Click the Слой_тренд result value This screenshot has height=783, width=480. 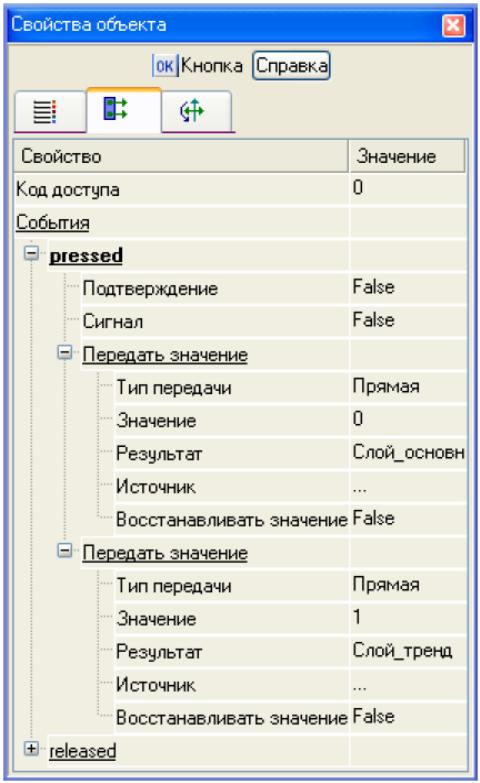pos(408,651)
